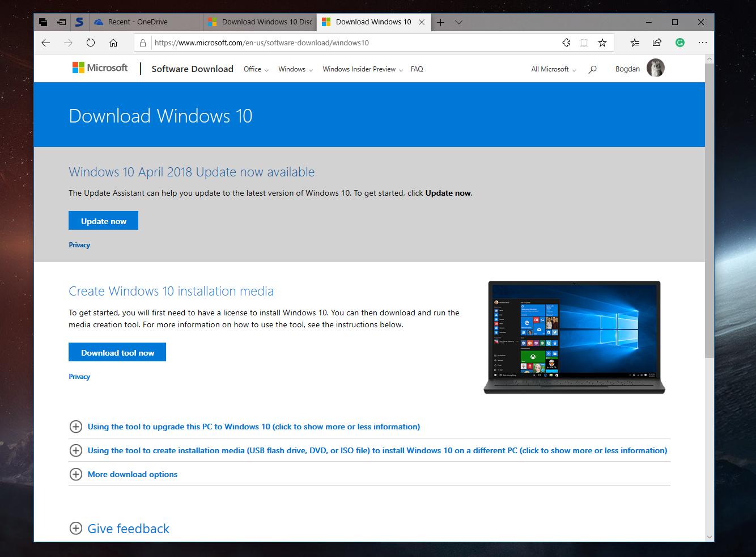Screen dimensions: 756x557
Task: Close the Download Windows 10 tab
Action: 421,22
